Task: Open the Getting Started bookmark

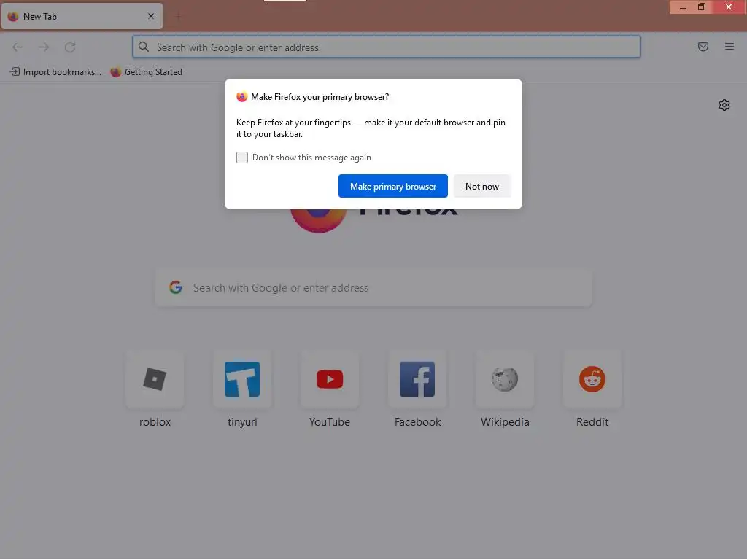Action: tap(146, 72)
